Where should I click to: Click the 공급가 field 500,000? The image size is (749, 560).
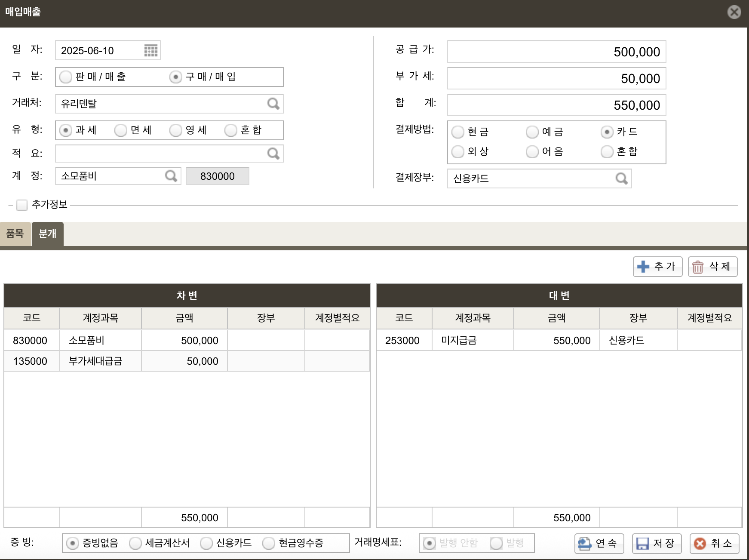557,52
